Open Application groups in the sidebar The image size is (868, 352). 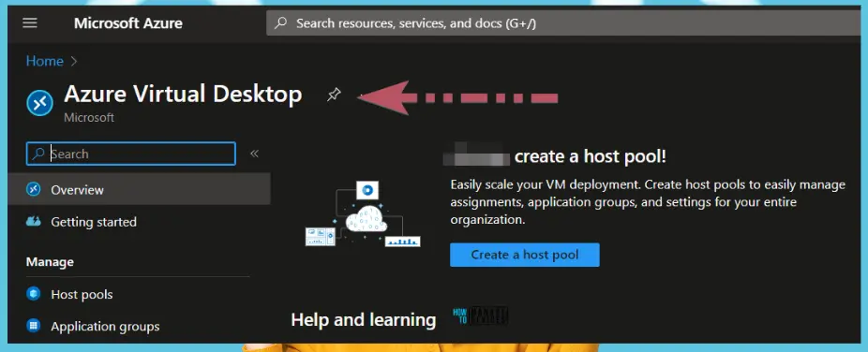pos(105,327)
